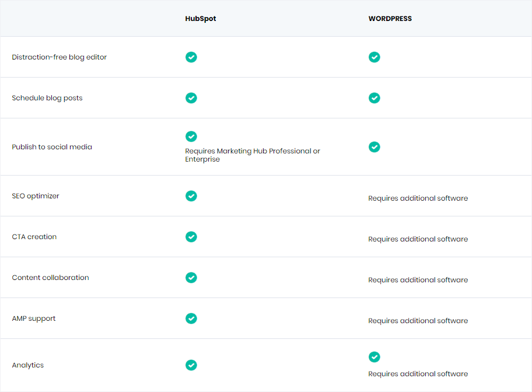This screenshot has height=392, width=532.
Task: Click HubSpot checkmark for Content collaboration
Action: click(x=191, y=278)
